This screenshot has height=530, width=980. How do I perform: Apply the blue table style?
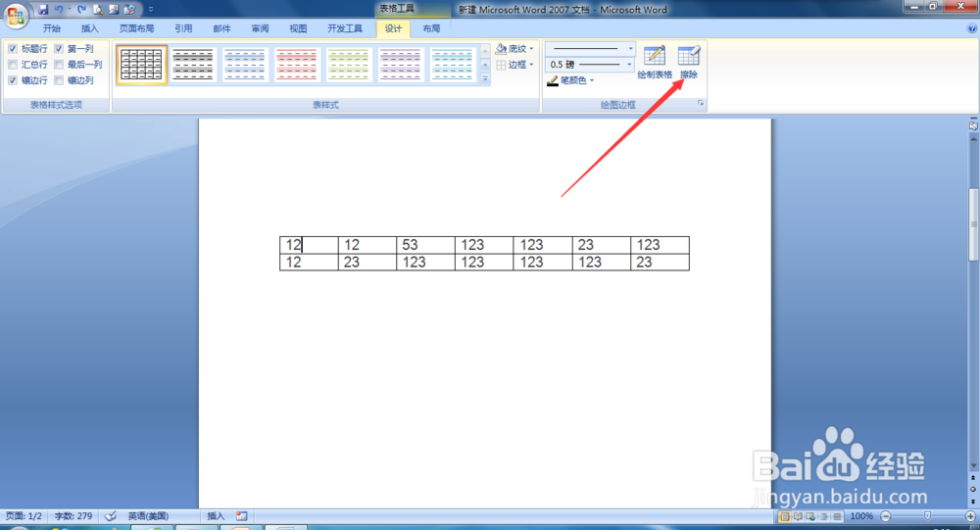click(x=245, y=65)
